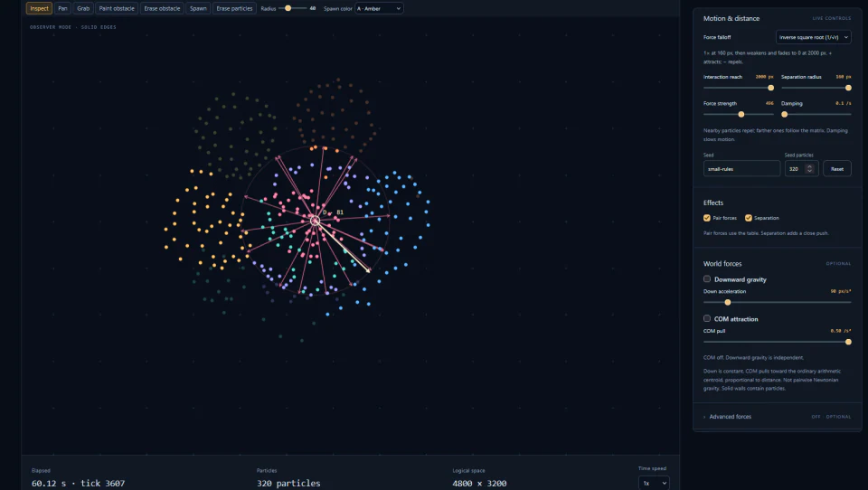Select the Erase particles tool
The height and width of the screenshot is (490, 868).
234,8
